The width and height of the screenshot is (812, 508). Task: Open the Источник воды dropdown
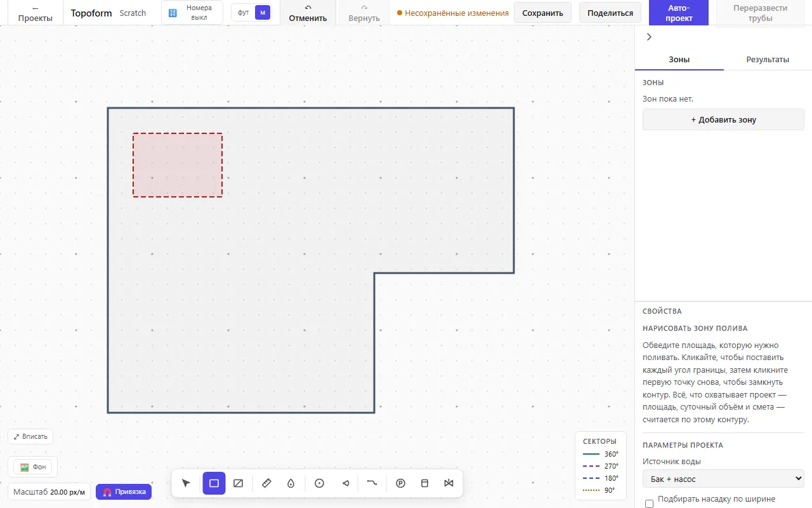723,479
